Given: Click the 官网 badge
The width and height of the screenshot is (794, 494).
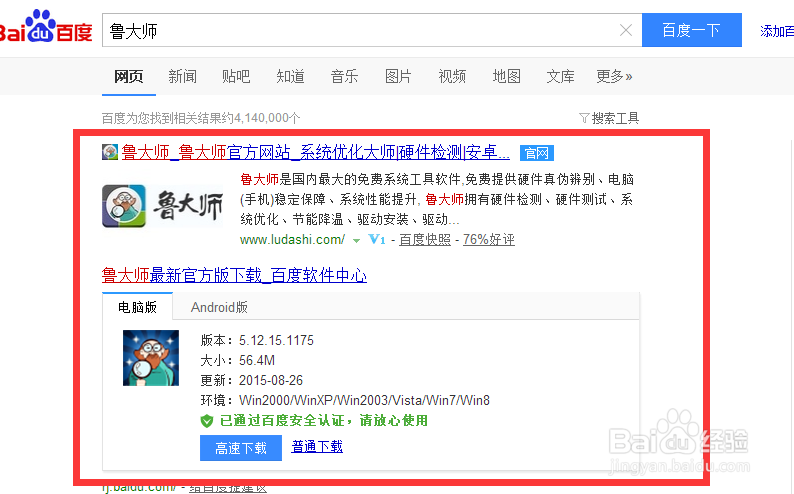Looking at the screenshot, I should (x=537, y=153).
